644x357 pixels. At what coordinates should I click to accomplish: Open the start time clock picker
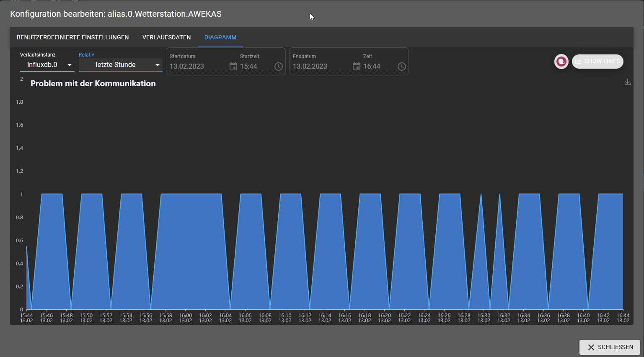[279, 67]
